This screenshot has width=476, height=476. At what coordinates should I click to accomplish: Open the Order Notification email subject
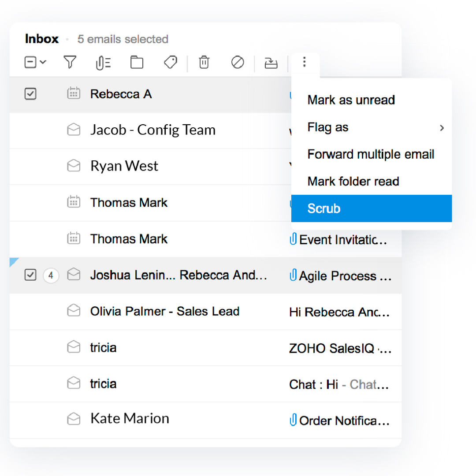point(344,421)
